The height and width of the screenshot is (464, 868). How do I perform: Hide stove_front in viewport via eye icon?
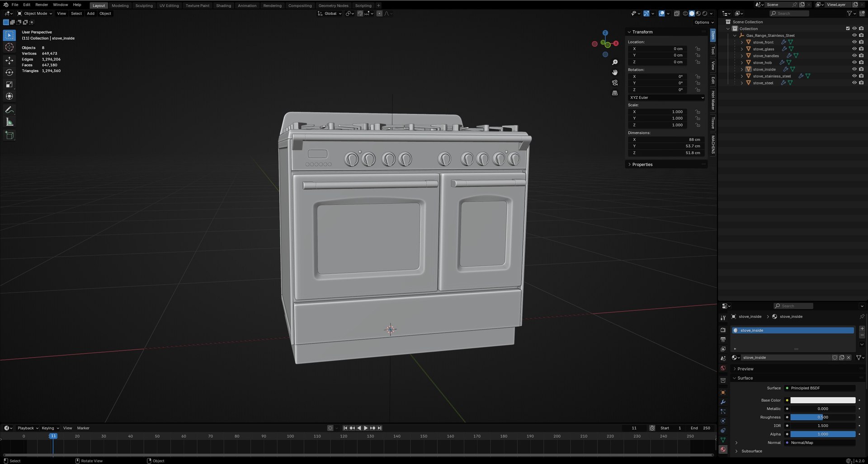pyautogui.click(x=854, y=42)
